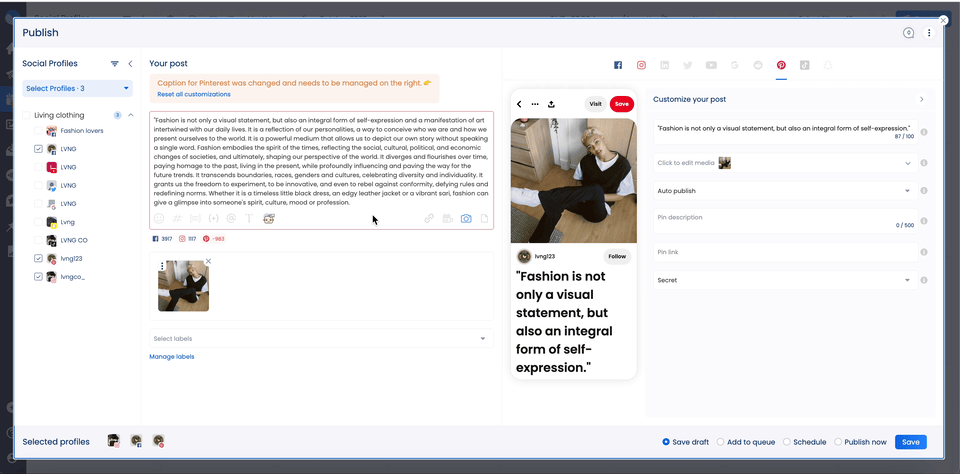Add a link with the chain icon
This screenshot has height=474, width=960.
429,218
